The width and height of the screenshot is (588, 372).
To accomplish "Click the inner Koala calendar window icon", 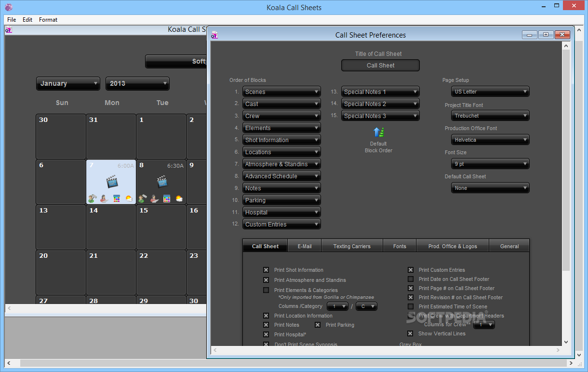I will point(9,30).
